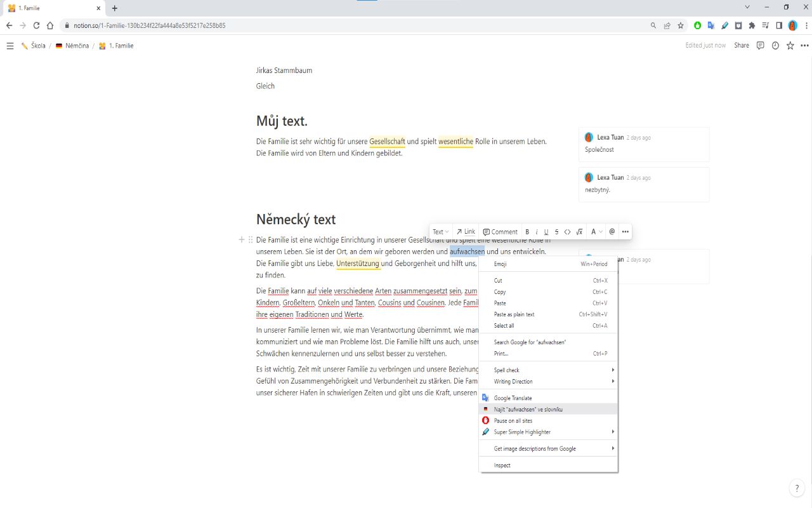Expand the Super Simple Highlighter submenu
The height and width of the screenshot is (508, 812).
(548, 432)
